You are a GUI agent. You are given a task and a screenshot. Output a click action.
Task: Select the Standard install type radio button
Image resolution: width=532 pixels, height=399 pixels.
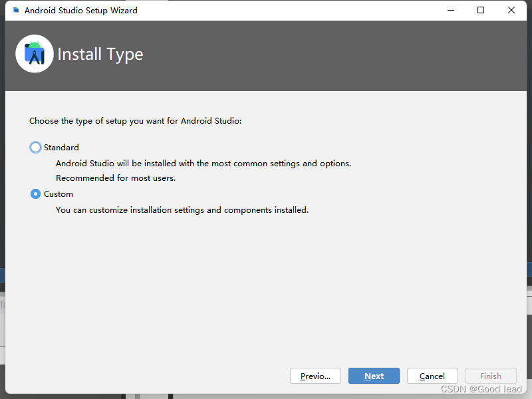[35, 147]
